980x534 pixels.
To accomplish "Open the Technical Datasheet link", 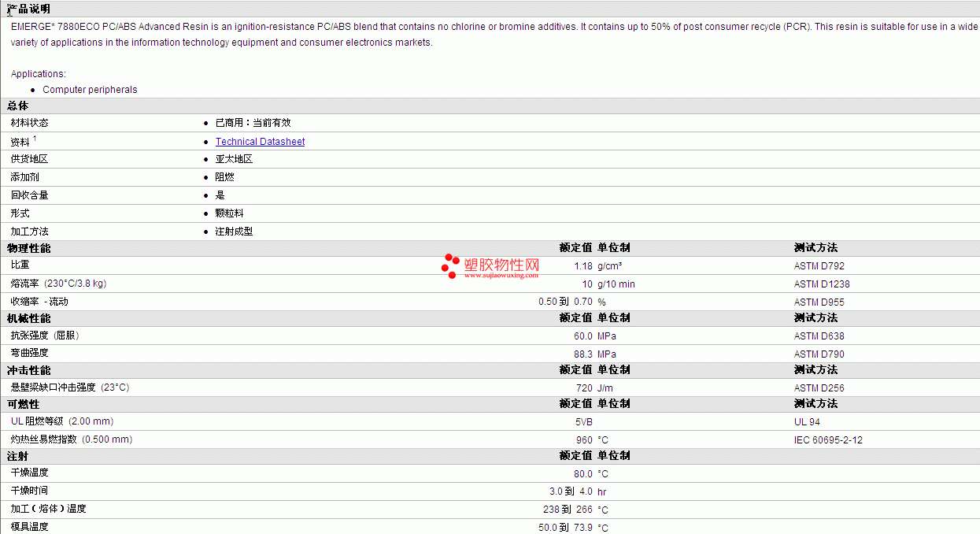I will (x=260, y=142).
